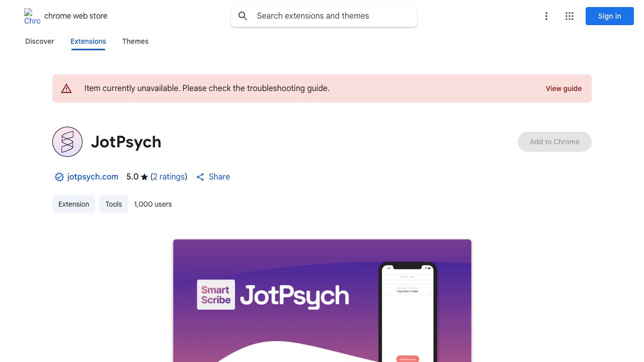Click the JotPsych extension logo
The width and height of the screenshot is (644, 362).
click(x=67, y=142)
